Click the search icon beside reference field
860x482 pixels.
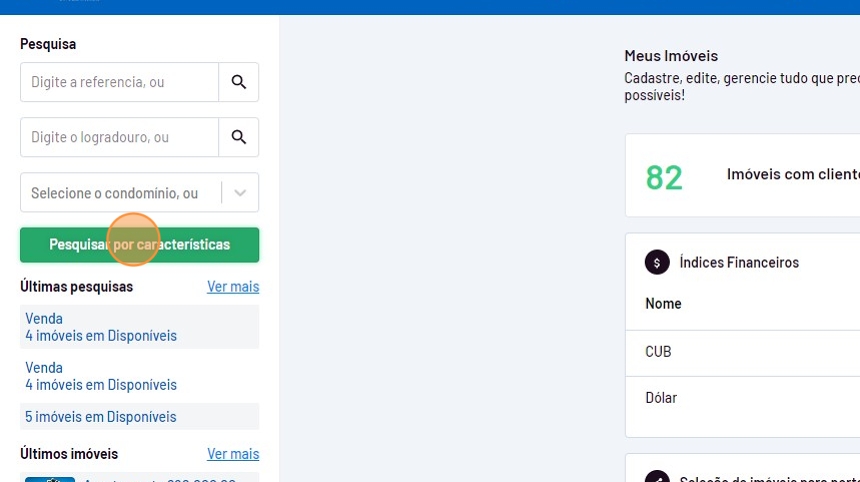pyautogui.click(x=239, y=82)
